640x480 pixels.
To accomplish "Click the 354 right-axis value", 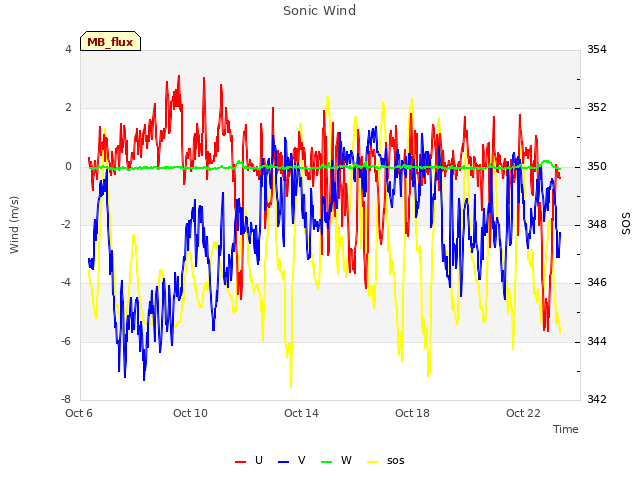I will coord(597,49).
